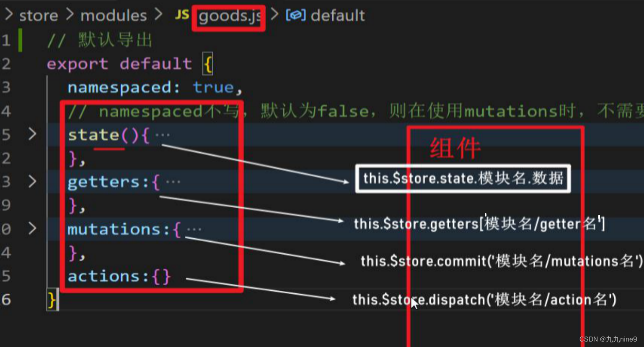Click the breadcrumb chevron before modules
The image size is (644, 347).
[x=70, y=15]
